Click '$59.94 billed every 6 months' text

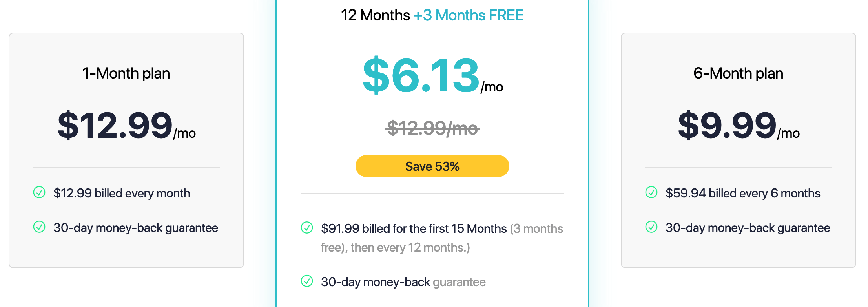click(743, 193)
